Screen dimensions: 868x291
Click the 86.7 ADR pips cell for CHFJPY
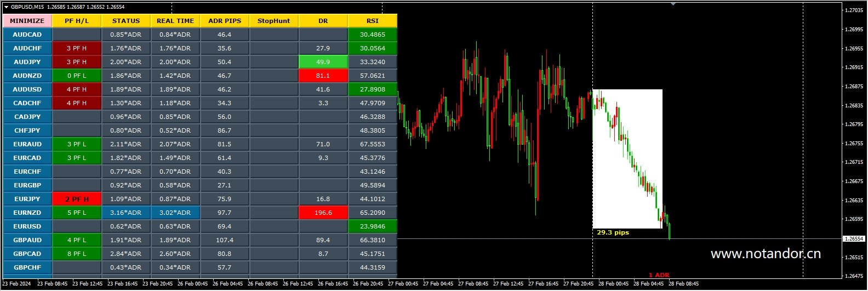tap(225, 130)
